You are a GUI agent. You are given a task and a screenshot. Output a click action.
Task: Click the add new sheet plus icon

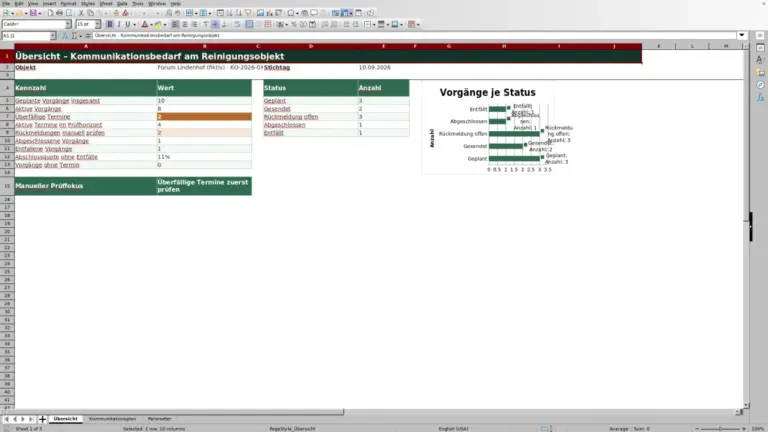[x=42, y=419]
